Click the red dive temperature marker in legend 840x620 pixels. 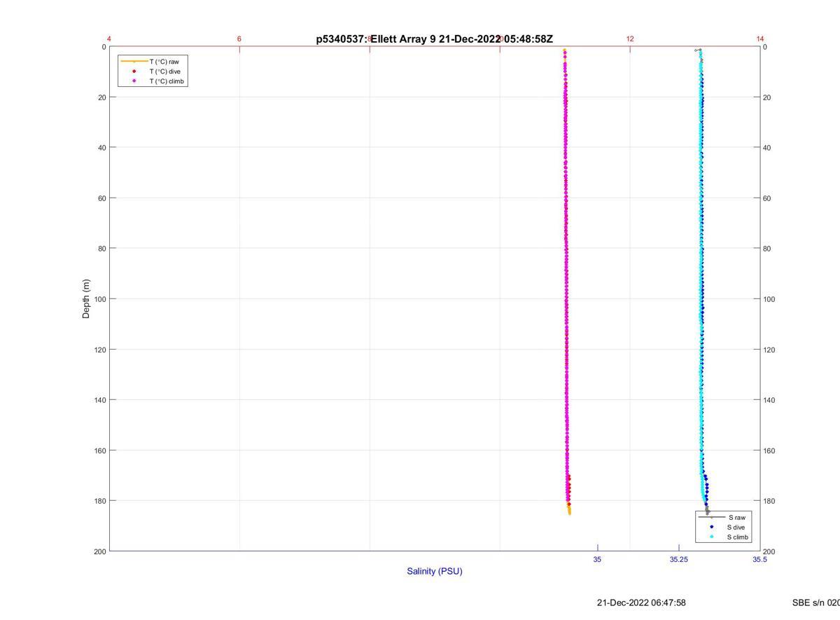tap(134, 71)
